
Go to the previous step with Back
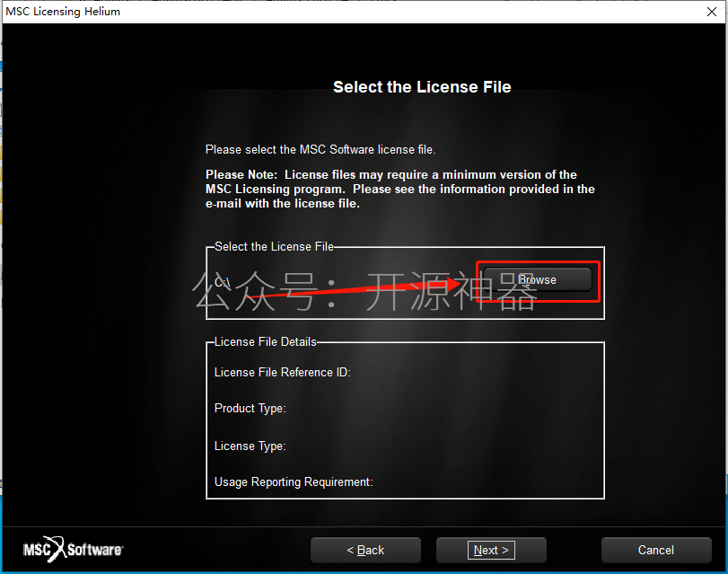(365, 551)
